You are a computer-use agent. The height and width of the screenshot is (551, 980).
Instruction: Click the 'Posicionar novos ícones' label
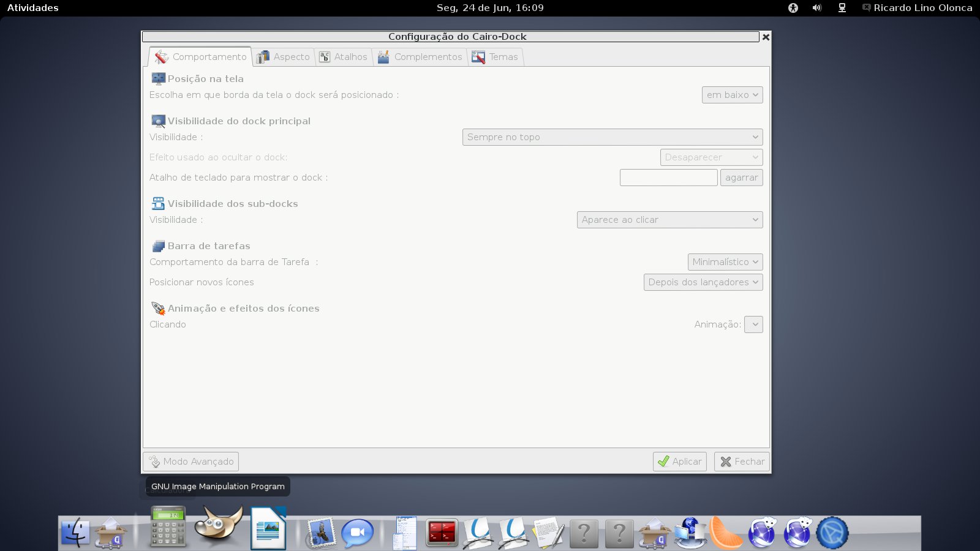pos(202,282)
